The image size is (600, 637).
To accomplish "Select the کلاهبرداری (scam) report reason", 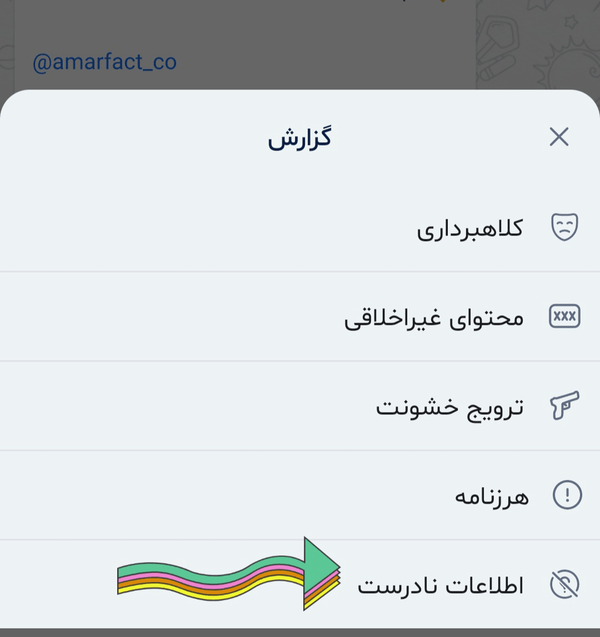I will coord(470,228).
